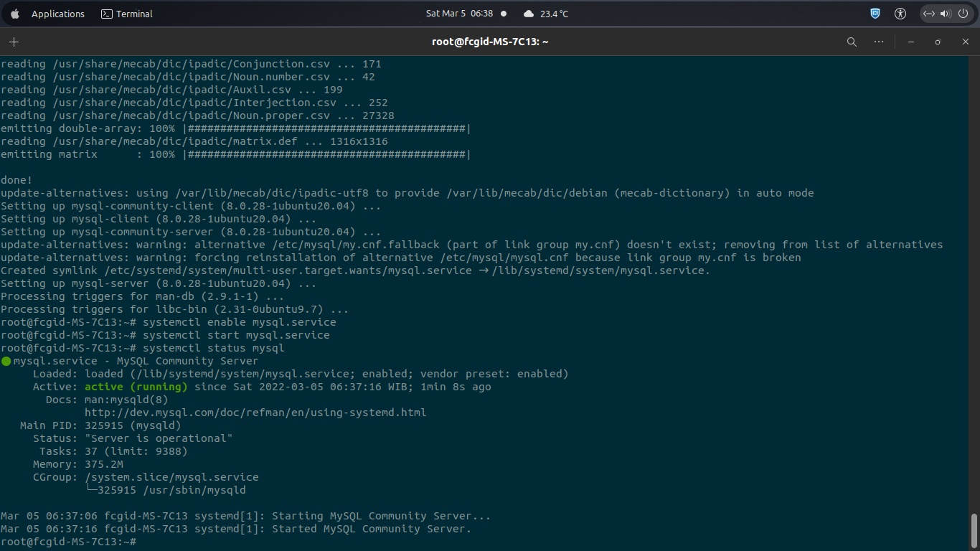Click the network connection icon in system tray
This screenshot has height=551, width=980.
tap(929, 14)
